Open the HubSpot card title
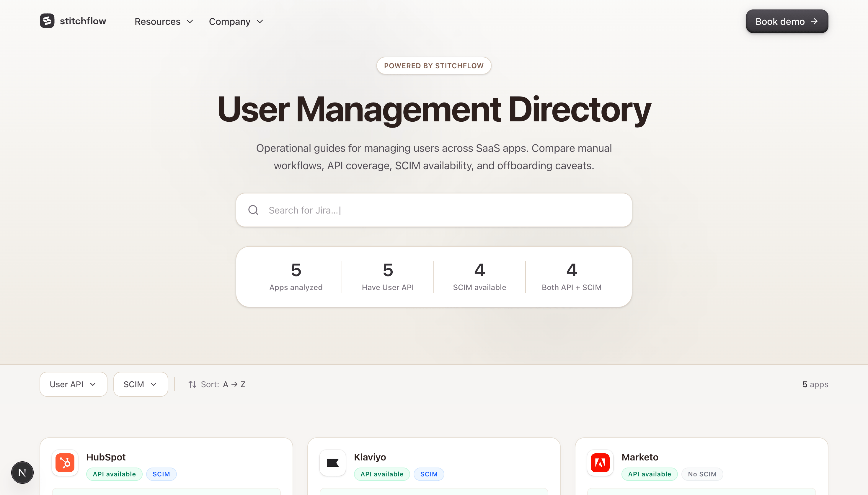Screen dimensions: 868x495 pyautogui.click(x=106, y=457)
